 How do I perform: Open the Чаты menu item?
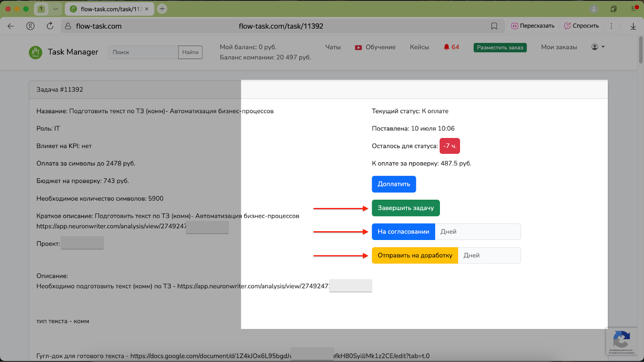click(x=332, y=47)
